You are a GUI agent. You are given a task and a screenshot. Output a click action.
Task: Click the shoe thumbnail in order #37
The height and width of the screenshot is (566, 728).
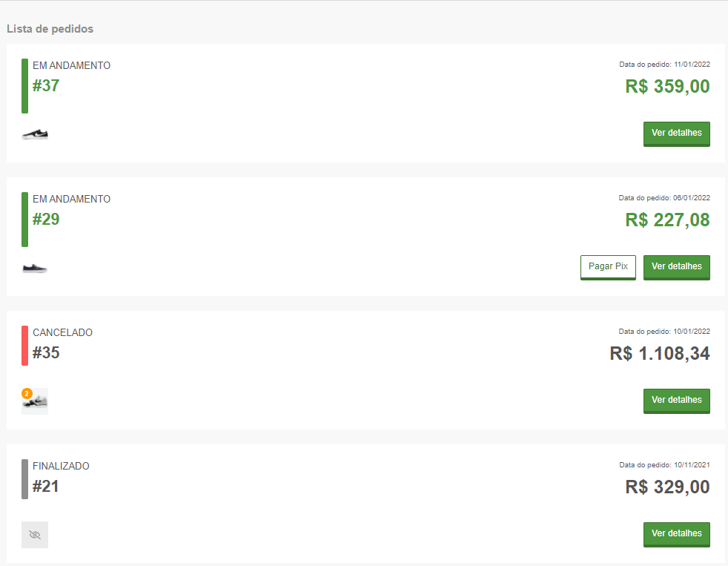(x=35, y=134)
